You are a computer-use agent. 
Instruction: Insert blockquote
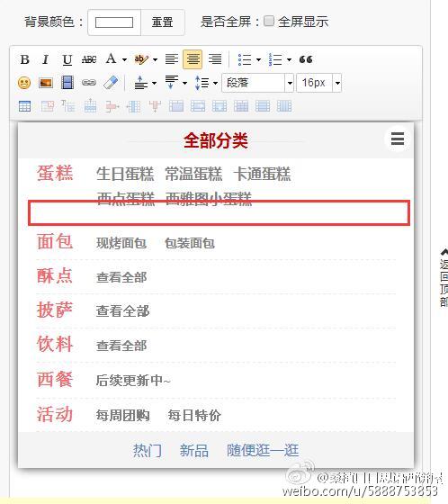click(x=306, y=59)
